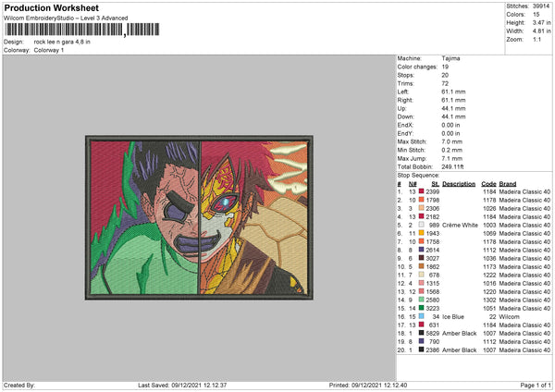Click the '61.1 mm' value next to Left
The width and height of the screenshot is (555, 392).
click(x=453, y=92)
